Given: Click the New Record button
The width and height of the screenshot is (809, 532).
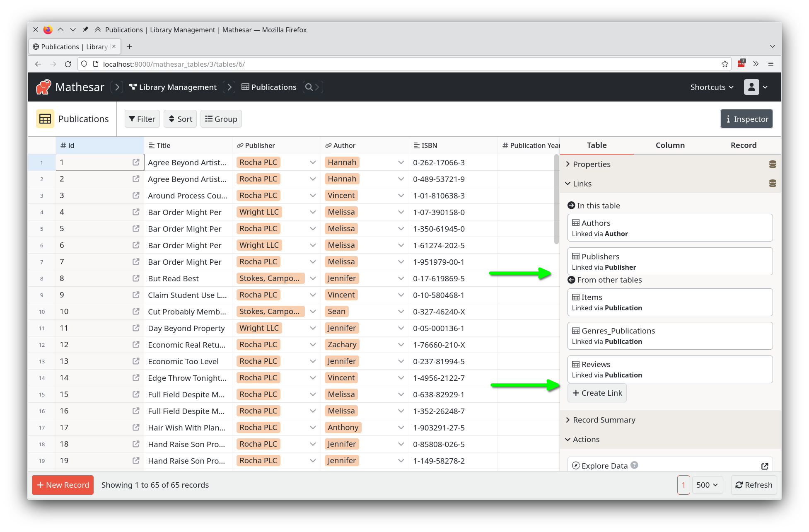Looking at the screenshot, I should (63, 485).
